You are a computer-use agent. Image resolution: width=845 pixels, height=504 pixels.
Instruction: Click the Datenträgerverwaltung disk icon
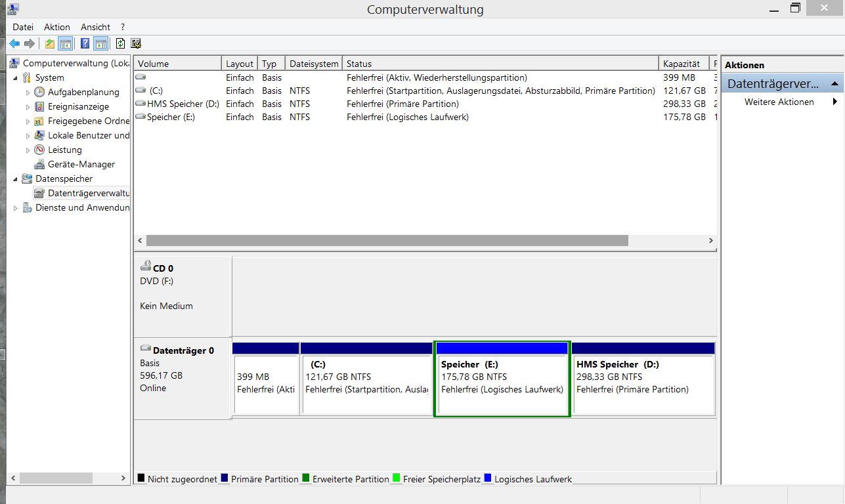click(x=39, y=193)
